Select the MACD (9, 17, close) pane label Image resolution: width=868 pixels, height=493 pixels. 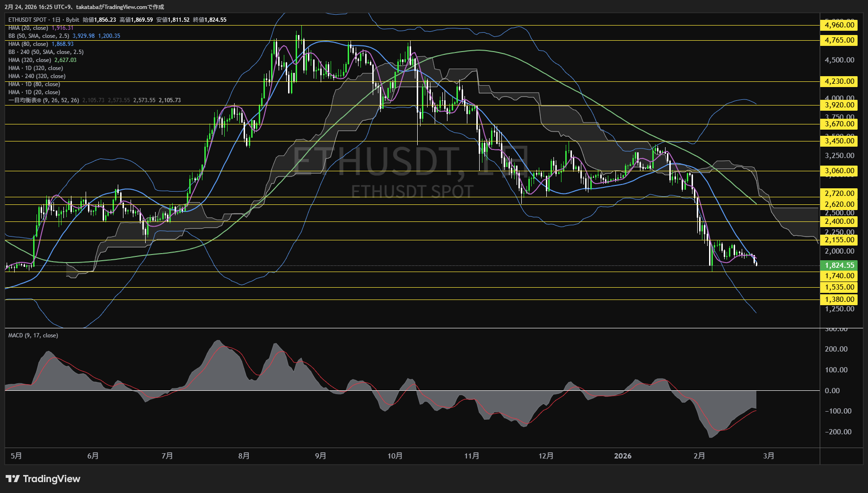pos(33,335)
